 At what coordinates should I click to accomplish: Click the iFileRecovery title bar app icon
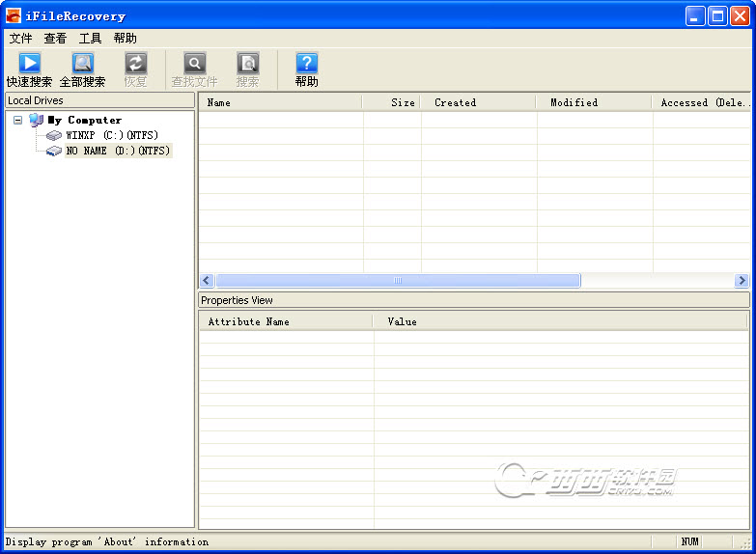(x=14, y=16)
